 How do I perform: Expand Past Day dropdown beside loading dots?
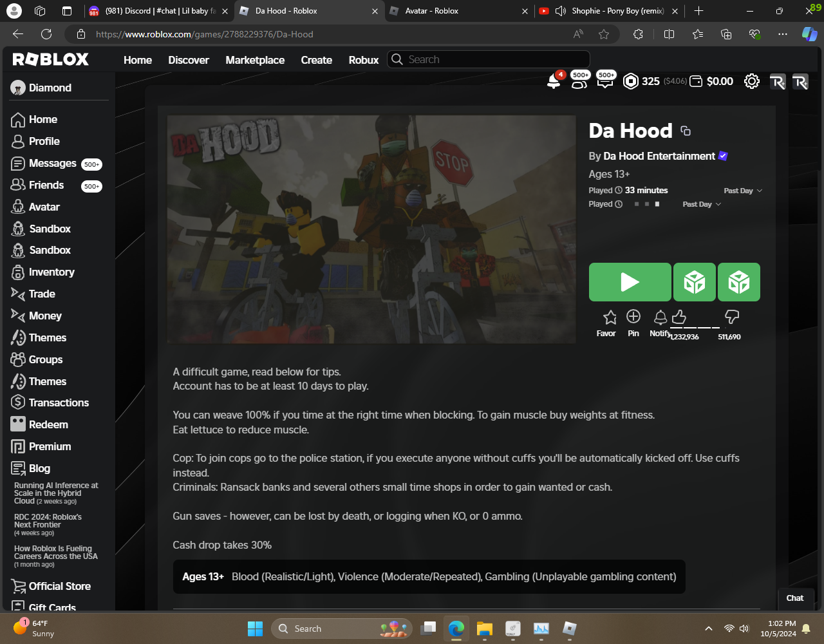pyautogui.click(x=702, y=204)
